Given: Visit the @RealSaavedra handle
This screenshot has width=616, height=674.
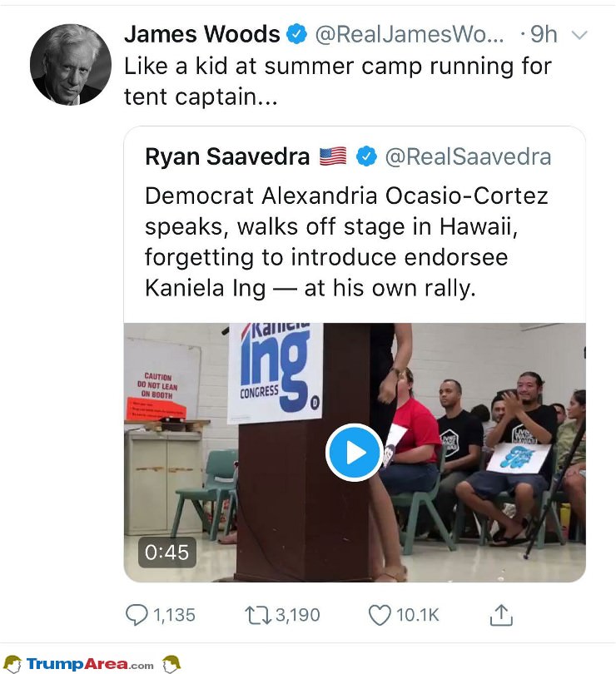Looking at the screenshot, I should 468,156.
